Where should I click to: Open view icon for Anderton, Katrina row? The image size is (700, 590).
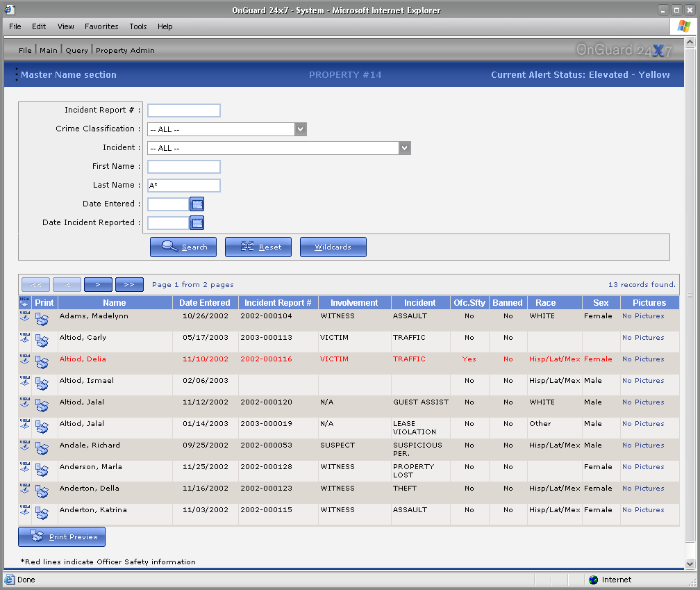pos(24,510)
